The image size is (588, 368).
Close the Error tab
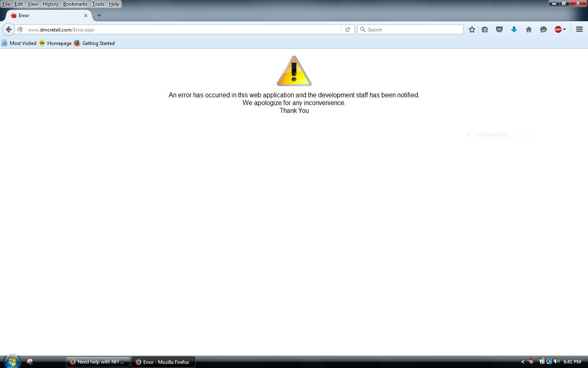86,16
